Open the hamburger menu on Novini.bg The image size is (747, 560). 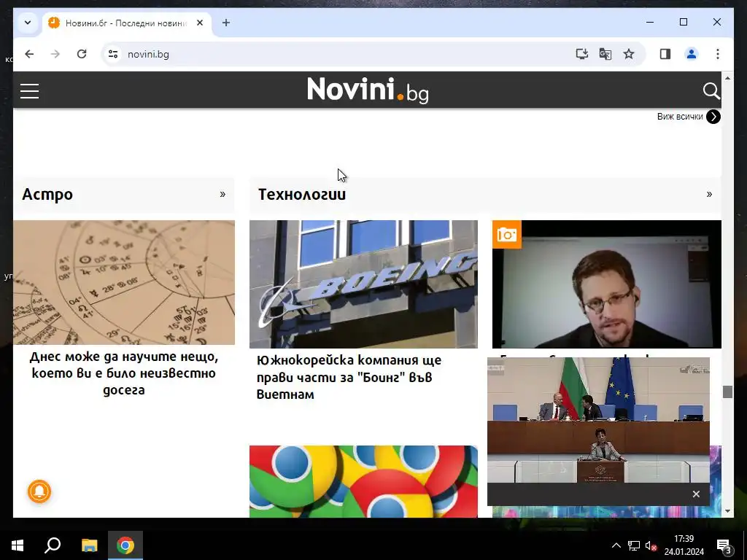point(29,90)
